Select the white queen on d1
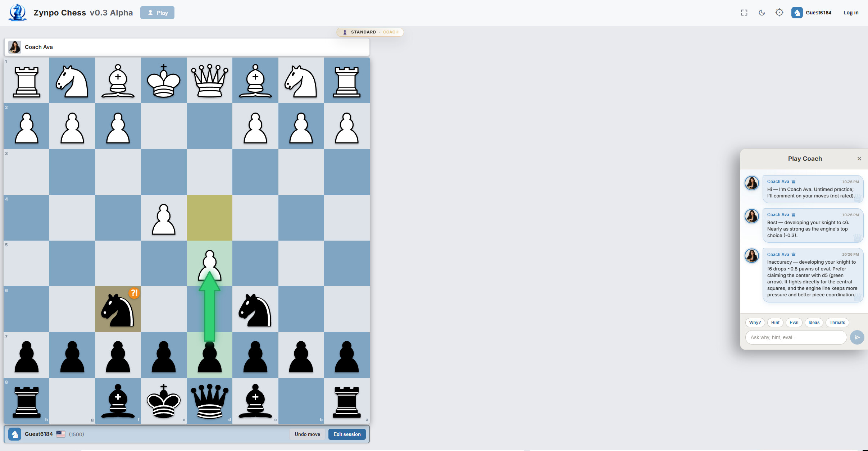The height and width of the screenshot is (451, 868). [209, 81]
